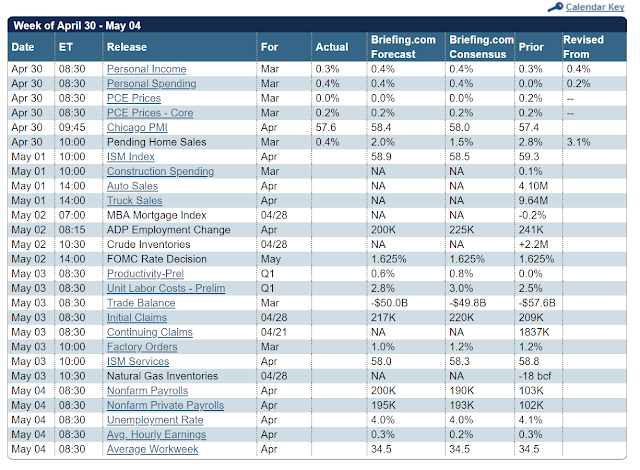640x470 pixels.
Task: Click the Truck Sales prior value 9.64M
Action: [x=533, y=201]
